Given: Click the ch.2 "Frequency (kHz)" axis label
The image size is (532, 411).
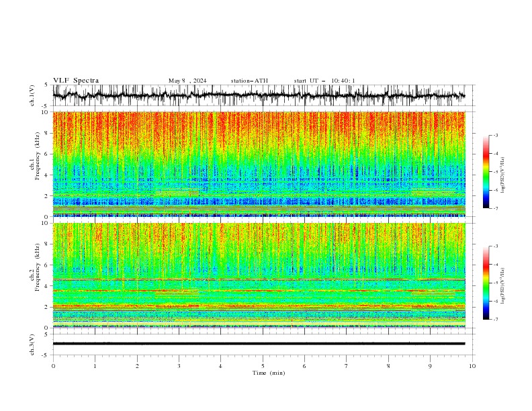Looking at the screenshot, I should (x=38, y=267).
